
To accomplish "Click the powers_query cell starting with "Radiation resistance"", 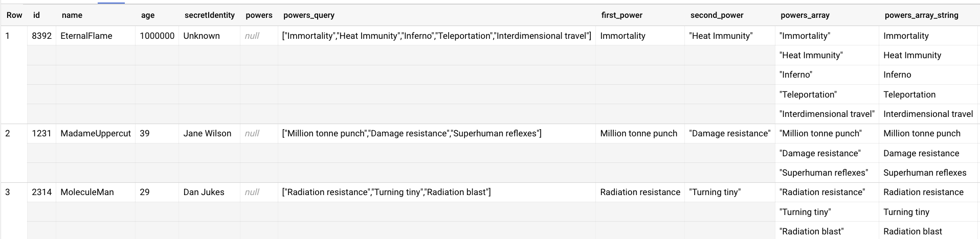I will [x=437, y=192].
